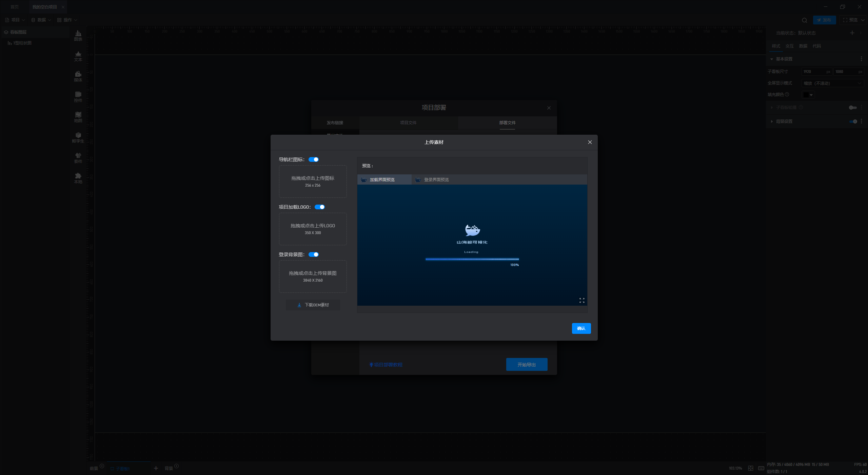Turn off the 登录背景图 switch
The width and height of the screenshot is (868, 475).
(314, 254)
